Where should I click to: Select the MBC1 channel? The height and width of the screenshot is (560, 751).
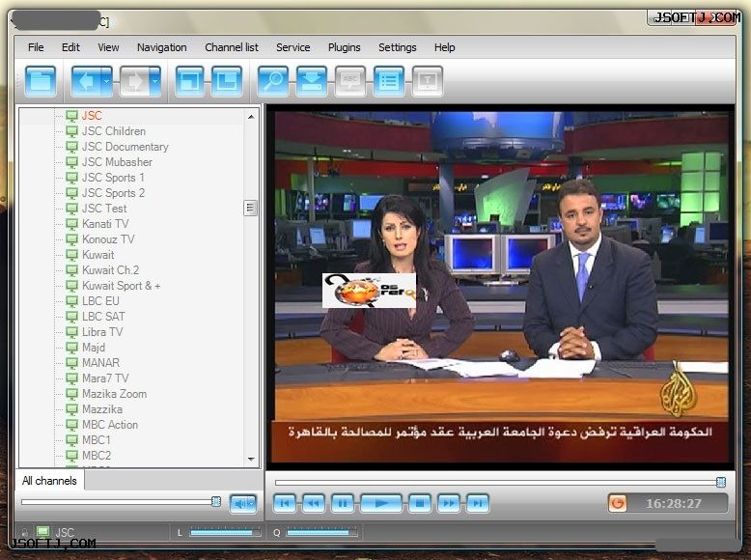click(97, 440)
